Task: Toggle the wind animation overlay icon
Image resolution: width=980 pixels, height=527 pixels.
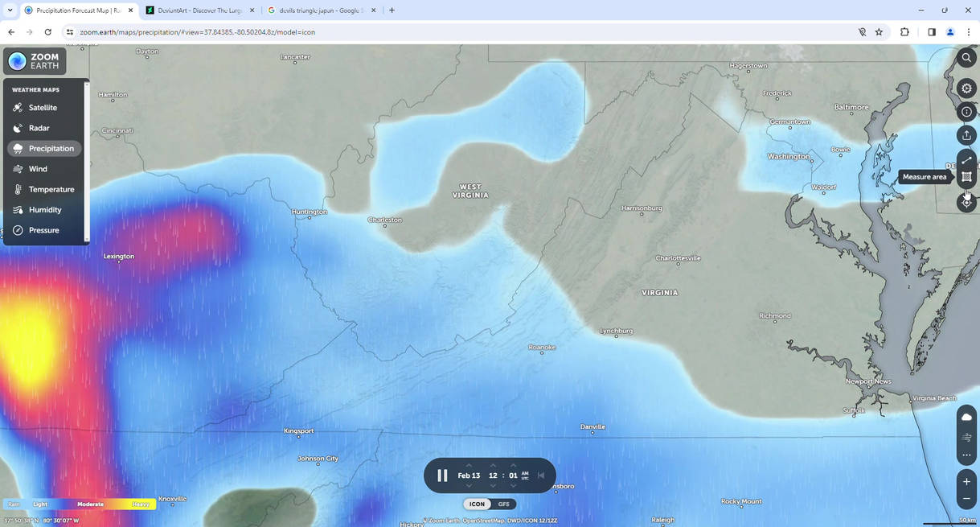Action: [967, 437]
